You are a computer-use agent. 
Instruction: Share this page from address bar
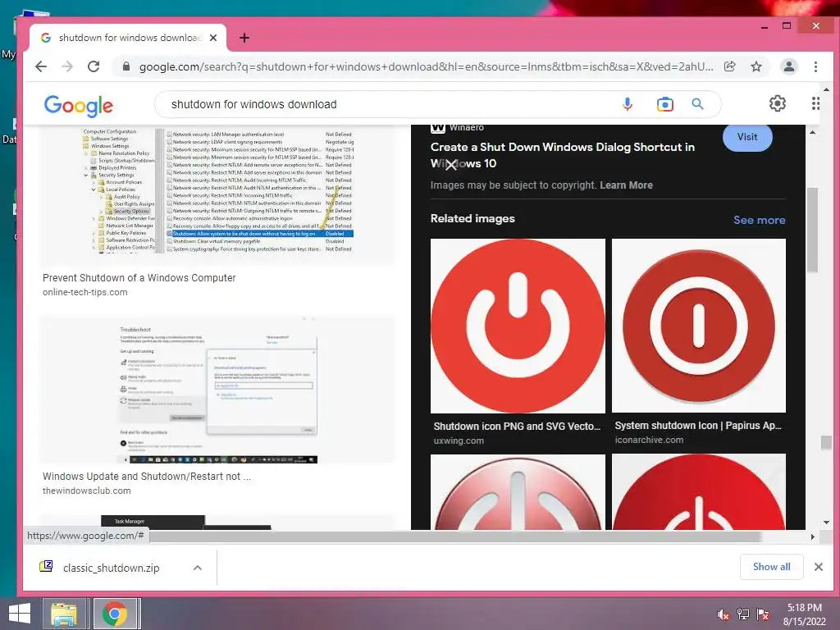pyautogui.click(x=729, y=66)
